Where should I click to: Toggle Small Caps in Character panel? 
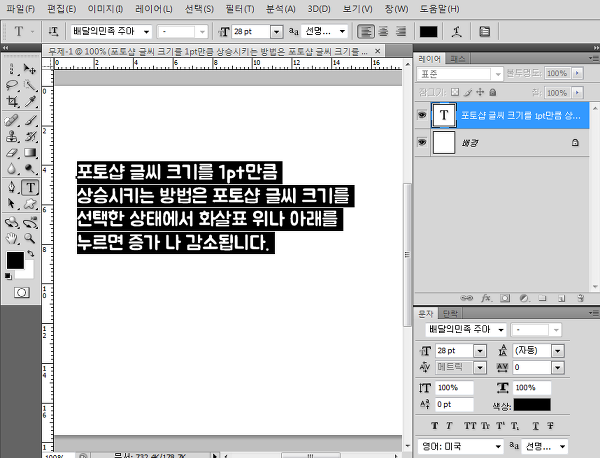tap(485, 426)
